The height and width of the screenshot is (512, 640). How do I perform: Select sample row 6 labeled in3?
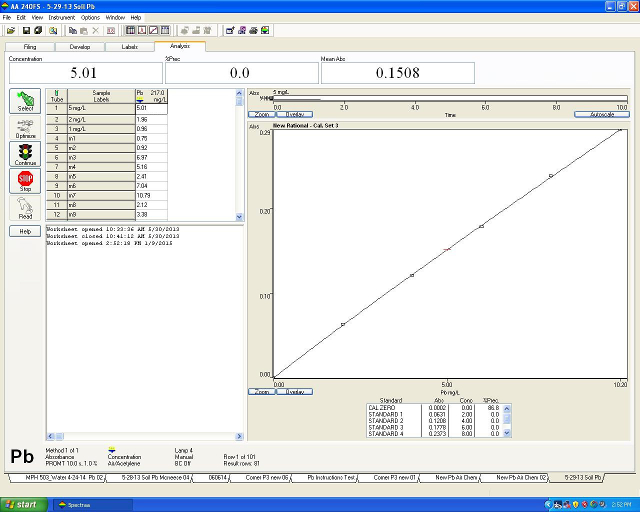tap(100, 158)
